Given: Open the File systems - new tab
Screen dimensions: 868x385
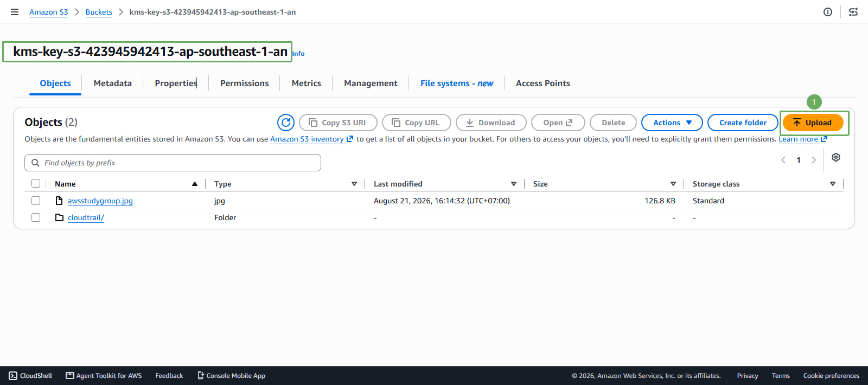Looking at the screenshot, I should tap(457, 84).
